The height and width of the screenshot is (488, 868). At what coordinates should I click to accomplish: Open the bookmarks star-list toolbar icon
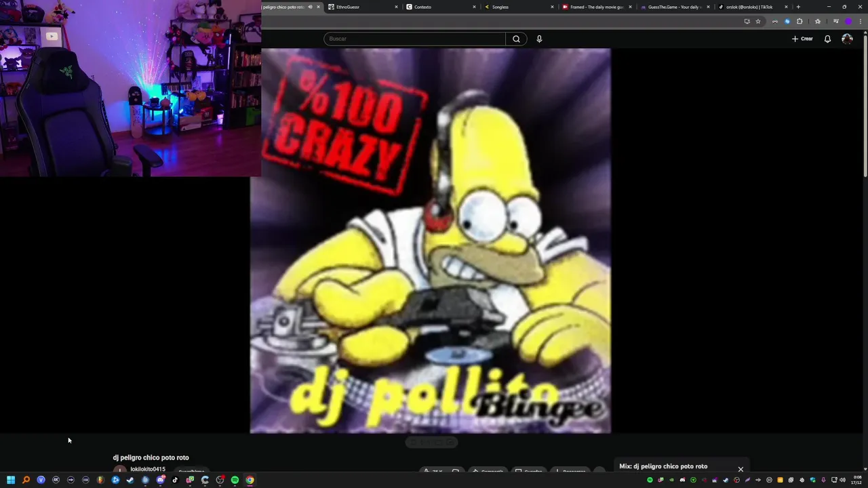[817, 21]
